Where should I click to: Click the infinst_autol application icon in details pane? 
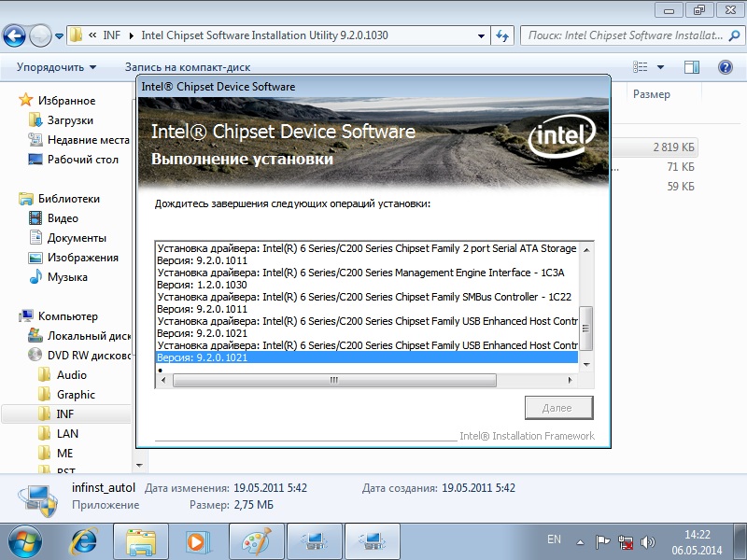(x=38, y=500)
